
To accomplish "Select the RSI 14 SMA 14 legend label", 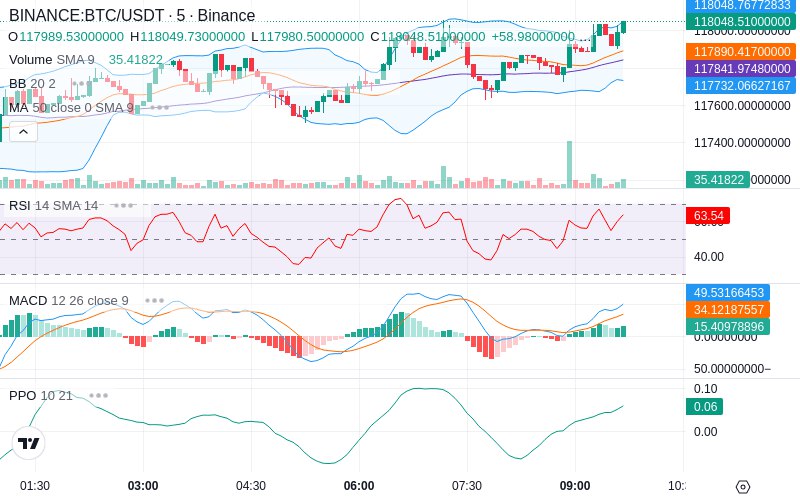I will pos(54,206).
